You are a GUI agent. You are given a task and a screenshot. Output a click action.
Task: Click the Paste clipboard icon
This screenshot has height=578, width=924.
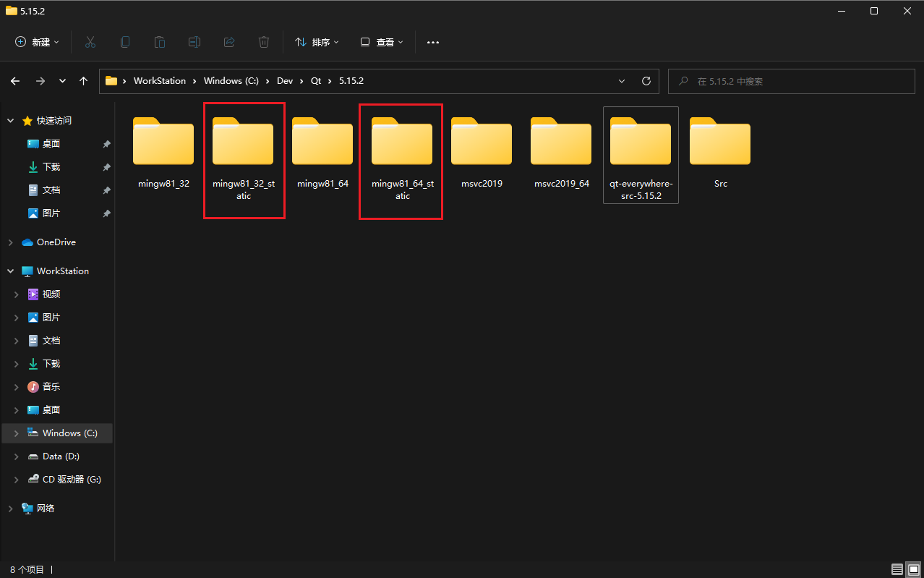coord(160,42)
